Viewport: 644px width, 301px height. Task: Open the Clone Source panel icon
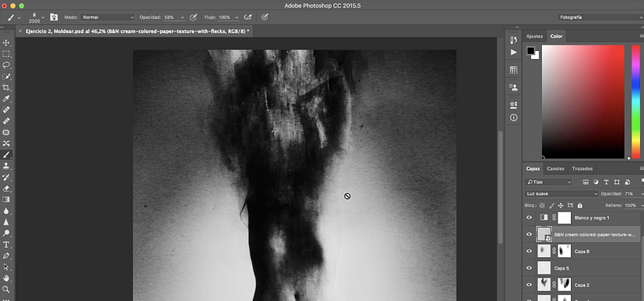coord(514,87)
